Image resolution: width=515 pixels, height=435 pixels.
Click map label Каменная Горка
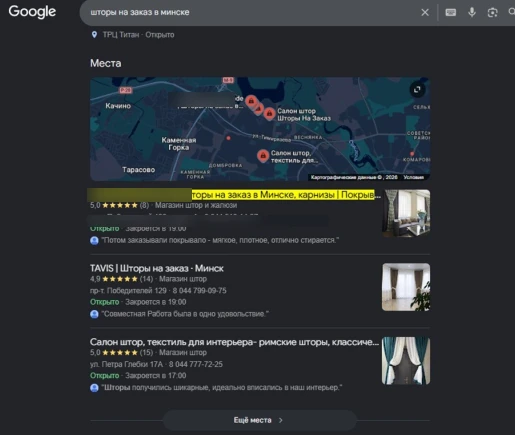(179, 144)
